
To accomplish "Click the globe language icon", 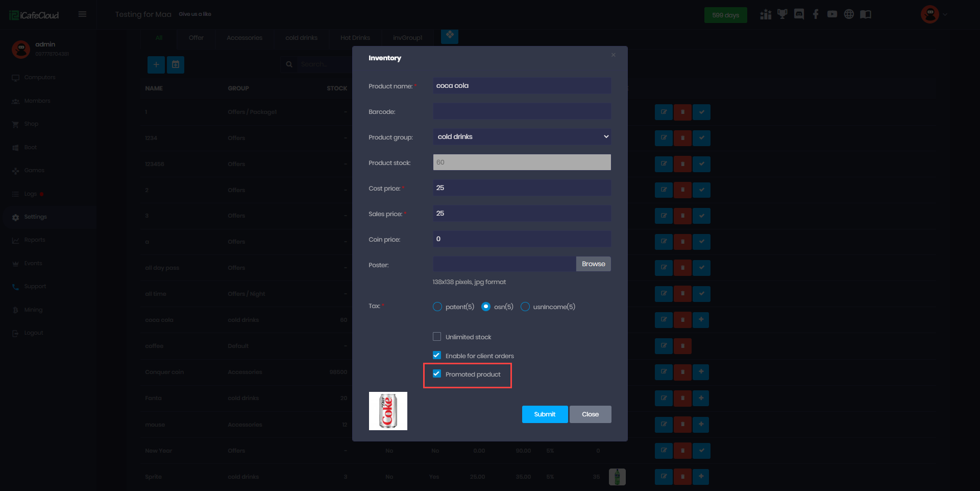I will [849, 14].
